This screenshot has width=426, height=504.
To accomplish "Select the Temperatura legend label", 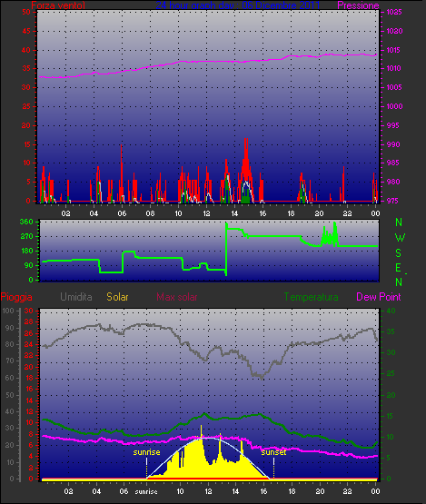I will click(311, 297).
